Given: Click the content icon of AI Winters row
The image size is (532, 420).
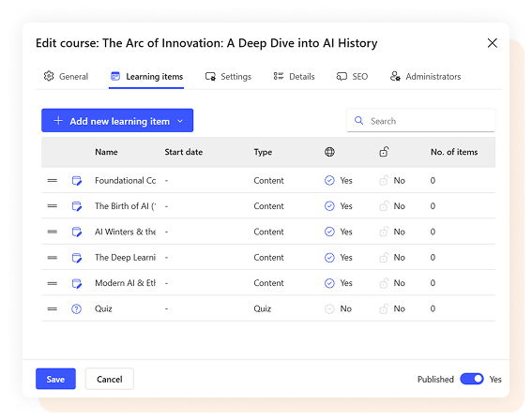Looking at the screenshot, I should 77,232.
